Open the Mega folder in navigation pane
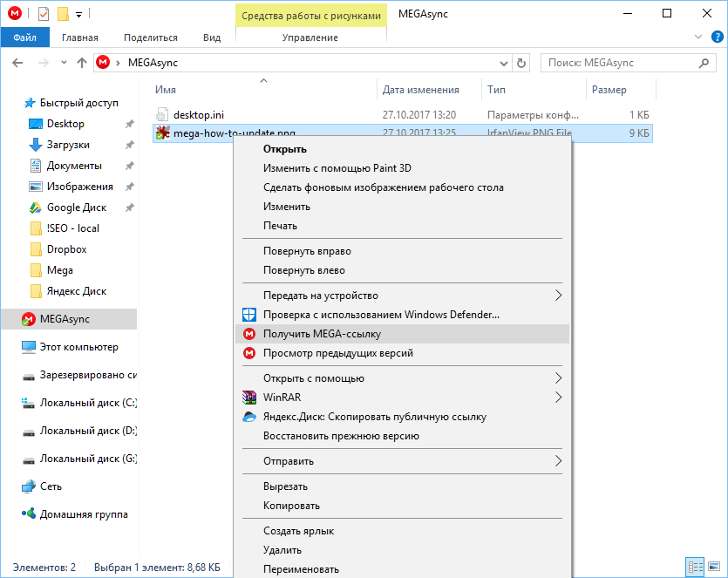The image size is (728, 578). pyautogui.click(x=59, y=269)
